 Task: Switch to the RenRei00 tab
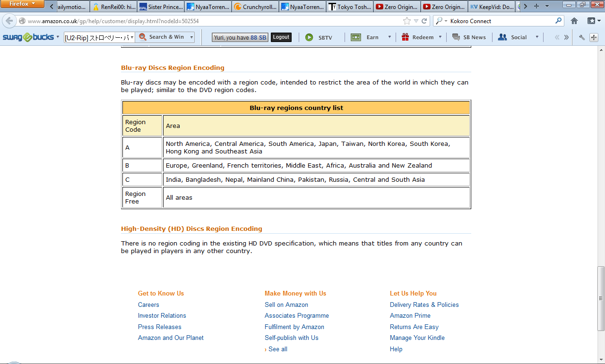click(x=113, y=7)
